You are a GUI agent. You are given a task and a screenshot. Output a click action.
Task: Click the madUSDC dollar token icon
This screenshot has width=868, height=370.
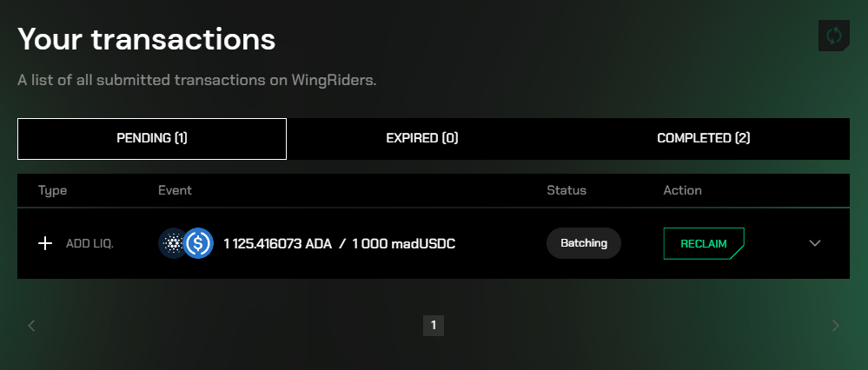click(x=198, y=243)
